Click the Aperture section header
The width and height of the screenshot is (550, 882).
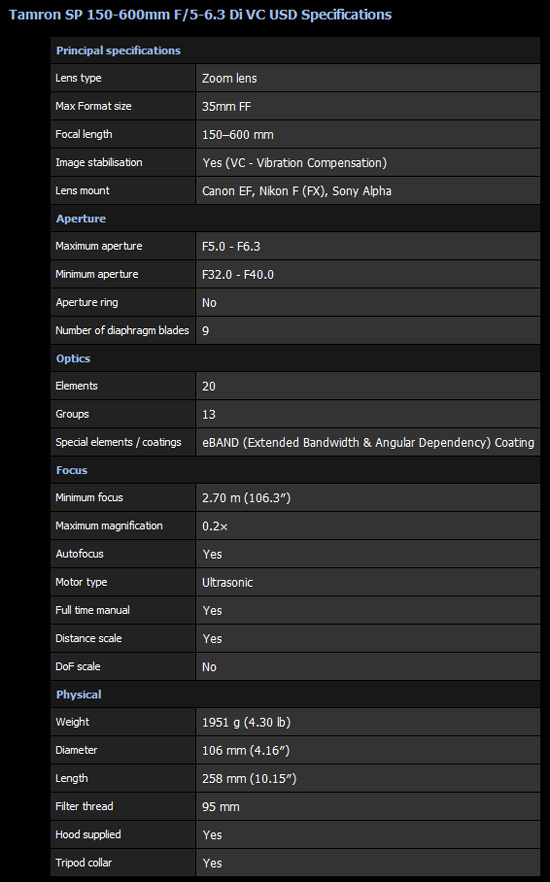click(x=81, y=219)
